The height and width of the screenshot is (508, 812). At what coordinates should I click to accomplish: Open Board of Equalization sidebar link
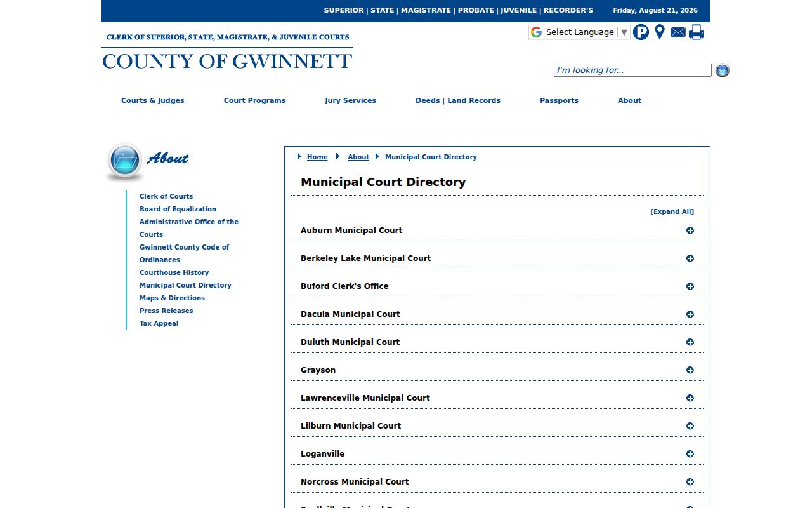click(178, 209)
